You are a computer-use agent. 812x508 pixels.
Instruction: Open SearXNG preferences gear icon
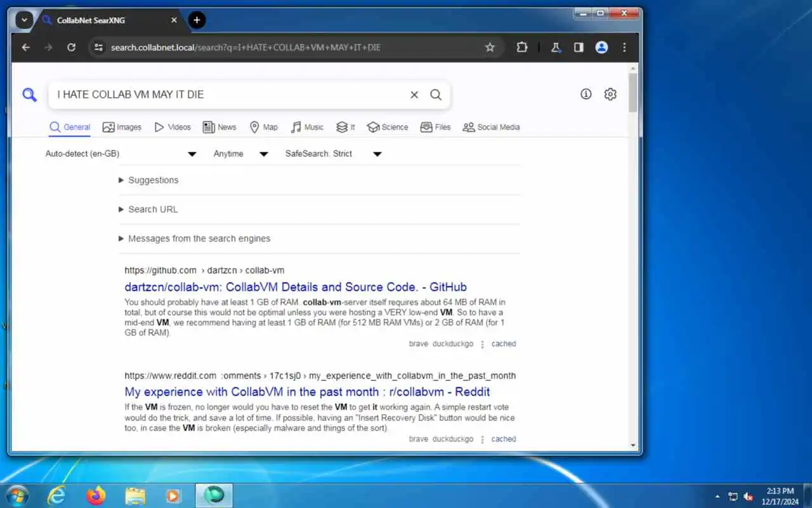[610, 94]
